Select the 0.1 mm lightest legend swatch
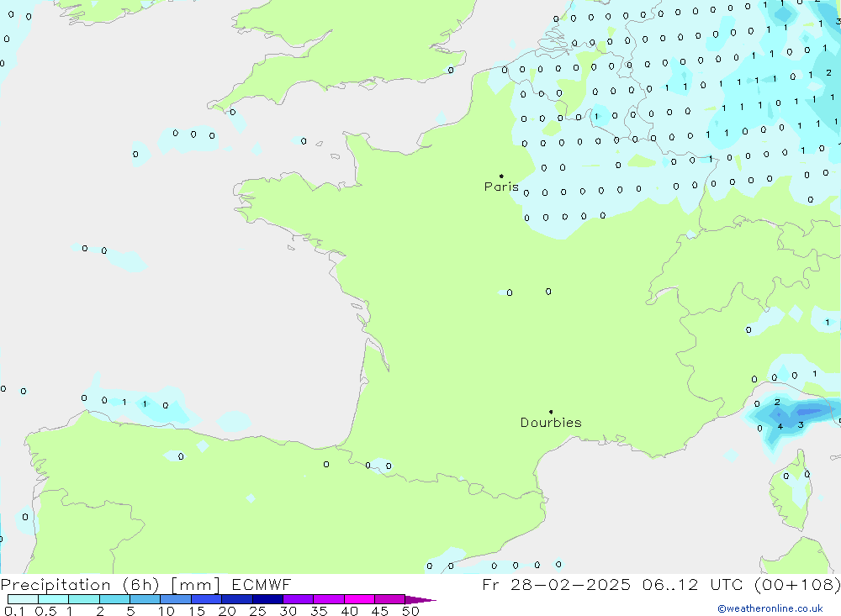 (23, 599)
